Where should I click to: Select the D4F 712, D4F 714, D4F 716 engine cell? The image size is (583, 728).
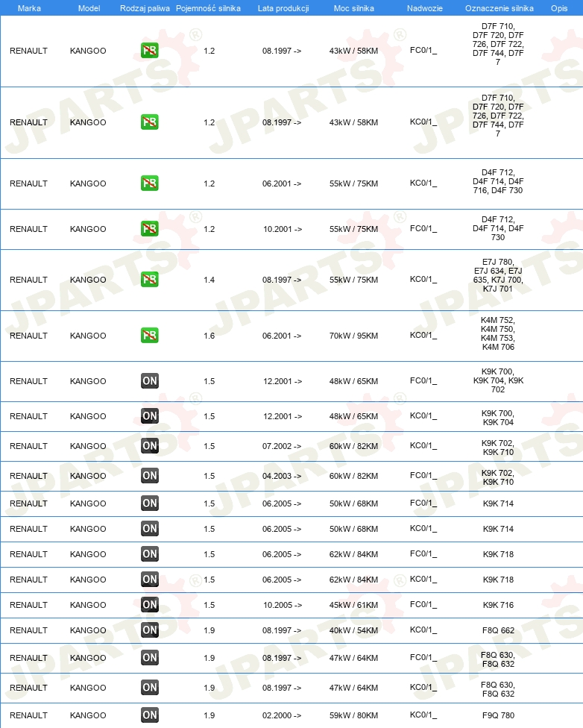[x=498, y=181]
